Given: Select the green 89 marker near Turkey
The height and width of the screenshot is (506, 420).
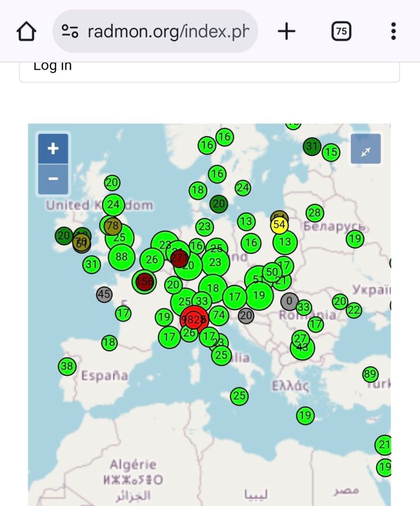Looking at the screenshot, I should (370, 374).
